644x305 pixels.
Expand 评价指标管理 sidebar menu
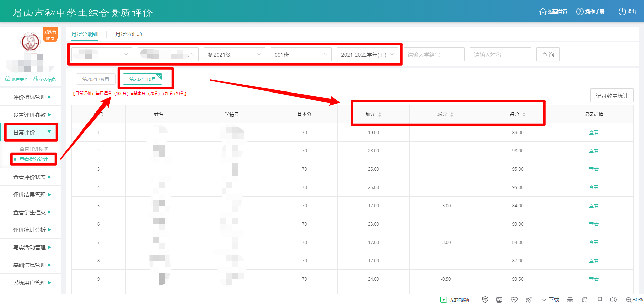point(31,97)
